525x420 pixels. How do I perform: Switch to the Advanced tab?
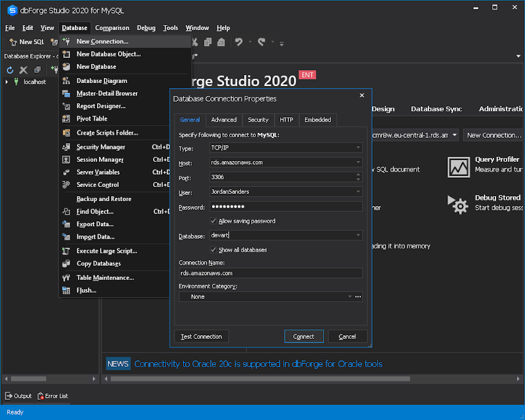coord(224,119)
